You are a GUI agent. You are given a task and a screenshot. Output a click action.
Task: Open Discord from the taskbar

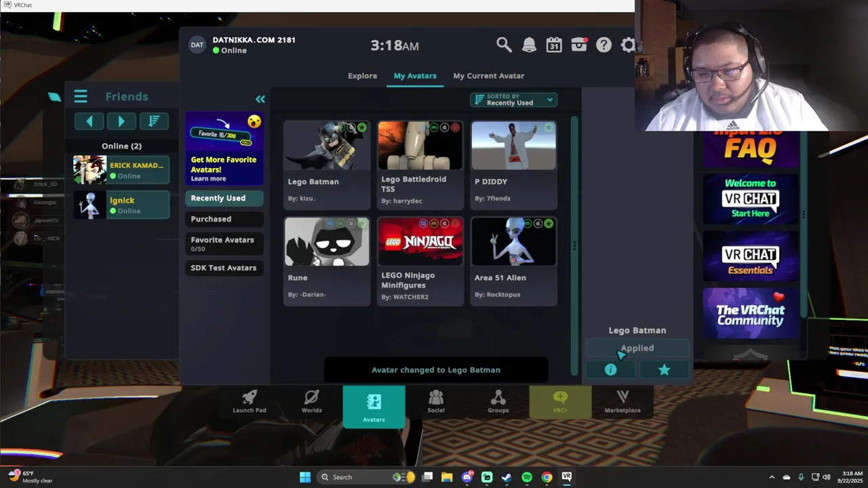467,477
